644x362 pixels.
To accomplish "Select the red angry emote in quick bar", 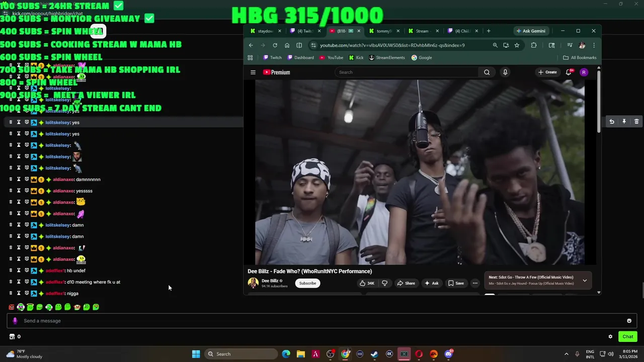I will [12, 307].
